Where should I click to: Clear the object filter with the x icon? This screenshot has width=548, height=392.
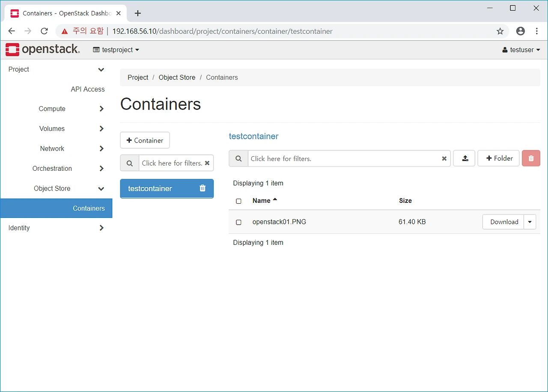coord(444,158)
